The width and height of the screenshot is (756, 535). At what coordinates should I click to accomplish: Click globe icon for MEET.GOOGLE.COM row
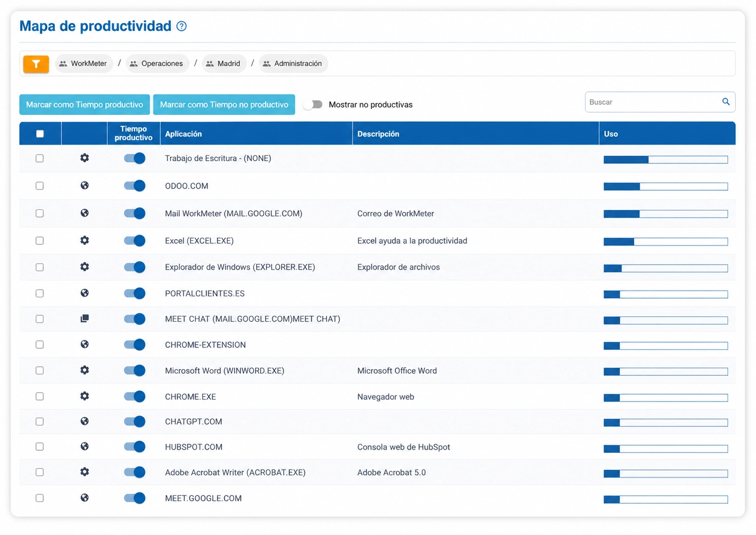(x=85, y=498)
